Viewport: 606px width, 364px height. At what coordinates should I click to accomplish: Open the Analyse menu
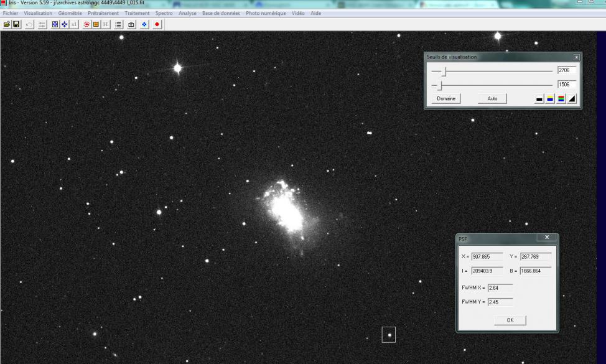pyautogui.click(x=187, y=13)
